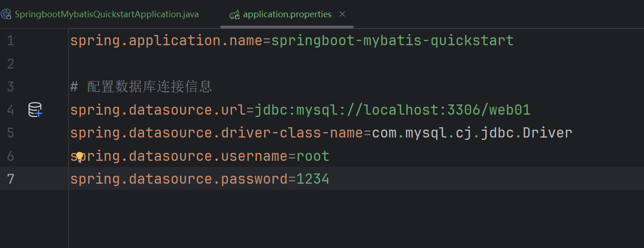Click line number 3 in the gutter

click(x=10, y=87)
